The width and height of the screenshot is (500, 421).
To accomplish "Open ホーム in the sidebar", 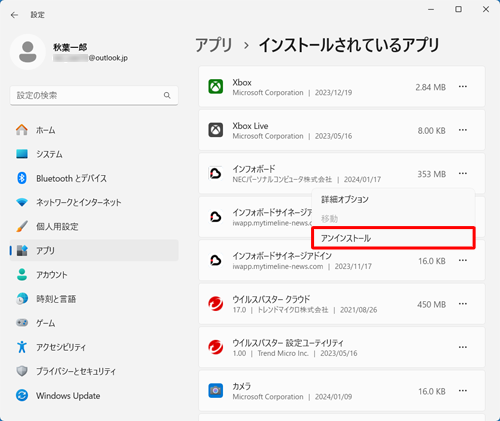I will pyautogui.click(x=94, y=130).
